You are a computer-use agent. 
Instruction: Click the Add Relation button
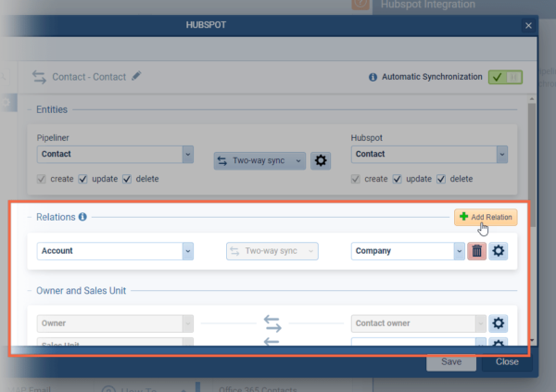[485, 217]
